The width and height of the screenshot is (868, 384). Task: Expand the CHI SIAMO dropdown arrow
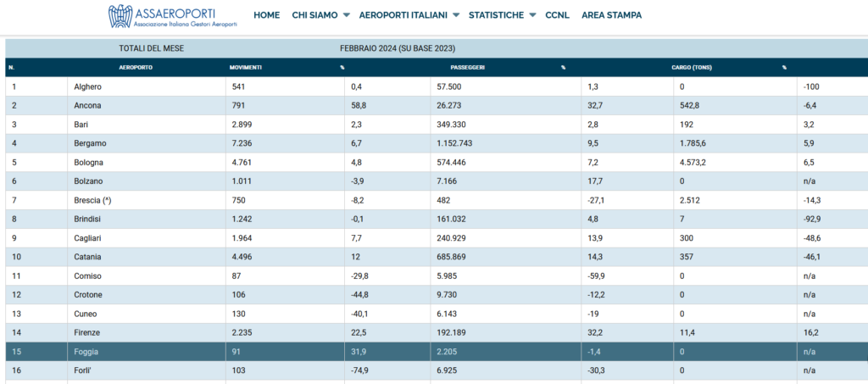click(x=346, y=15)
